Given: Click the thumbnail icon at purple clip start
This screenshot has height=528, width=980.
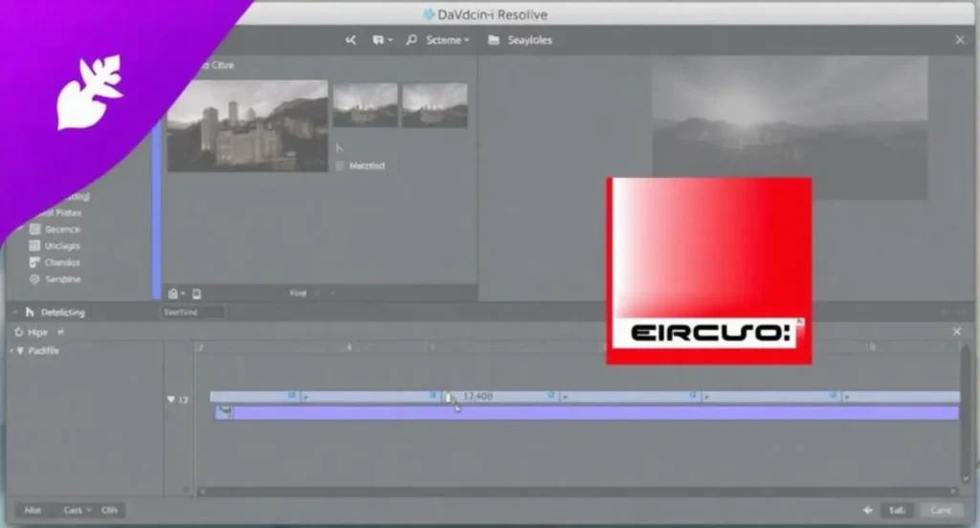Looking at the screenshot, I should (x=224, y=411).
